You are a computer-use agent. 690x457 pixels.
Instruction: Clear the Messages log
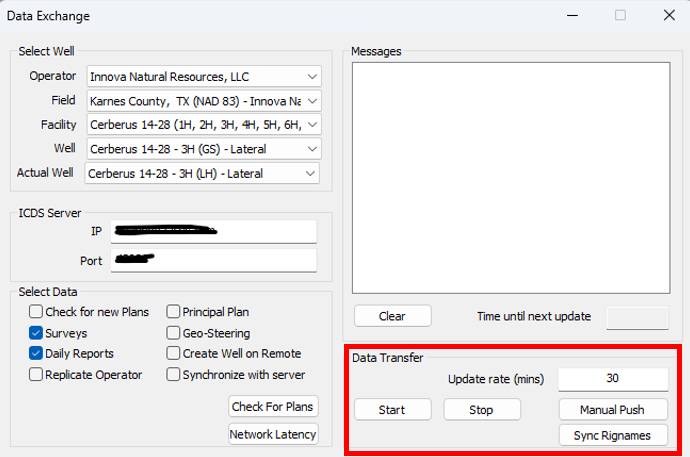392,316
